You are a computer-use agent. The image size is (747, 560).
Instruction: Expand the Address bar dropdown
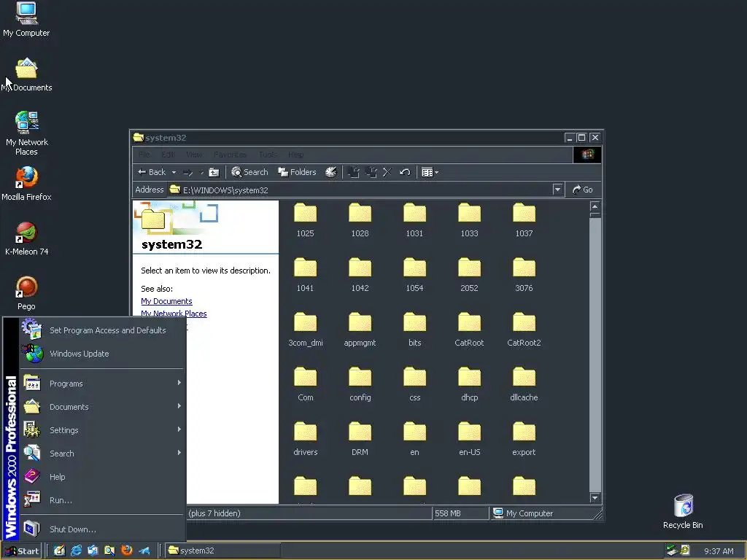point(557,190)
